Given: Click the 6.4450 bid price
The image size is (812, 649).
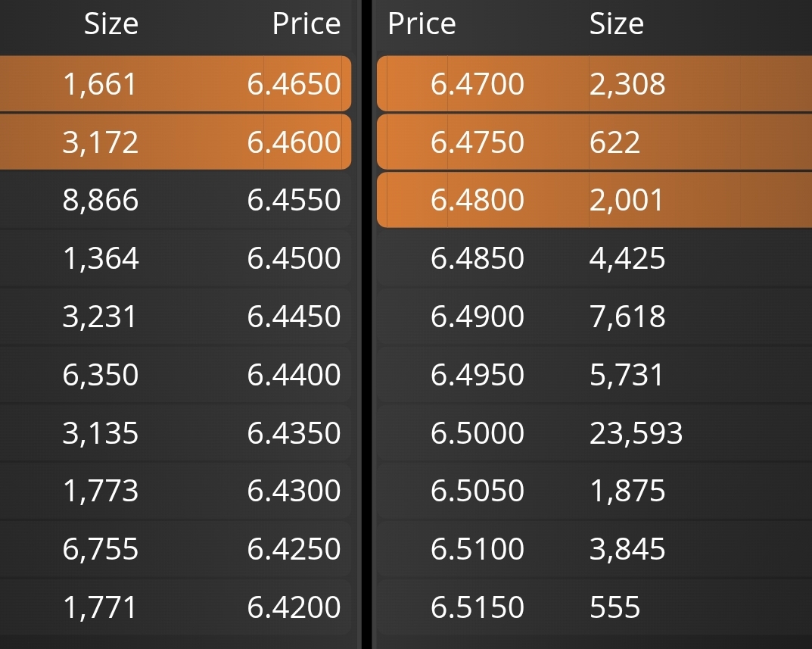Looking at the screenshot, I should 294,317.
